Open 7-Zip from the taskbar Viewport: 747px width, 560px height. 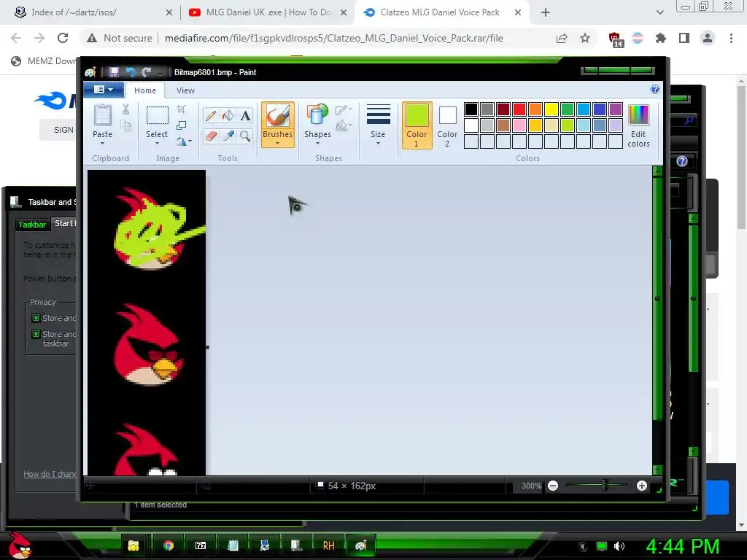click(201, 545)
